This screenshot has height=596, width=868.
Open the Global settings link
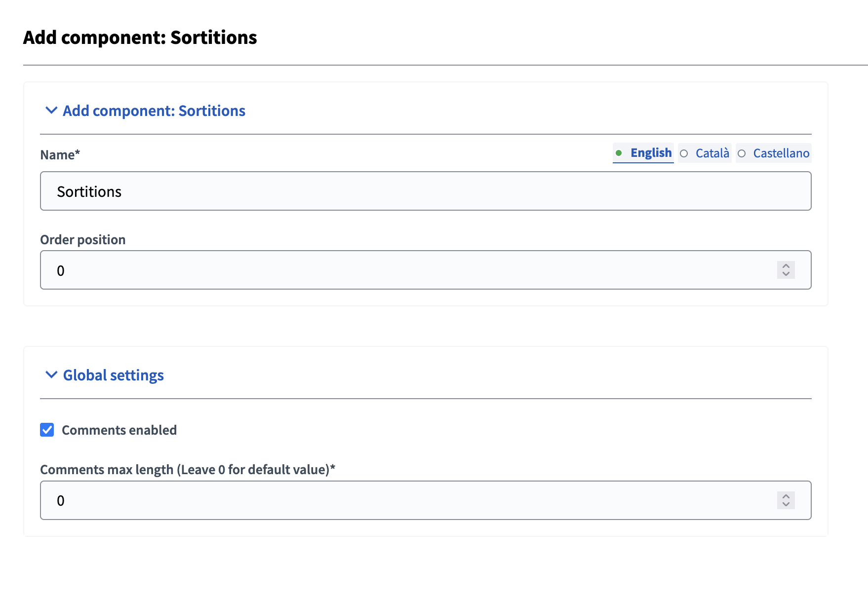(x=113, y=375)
